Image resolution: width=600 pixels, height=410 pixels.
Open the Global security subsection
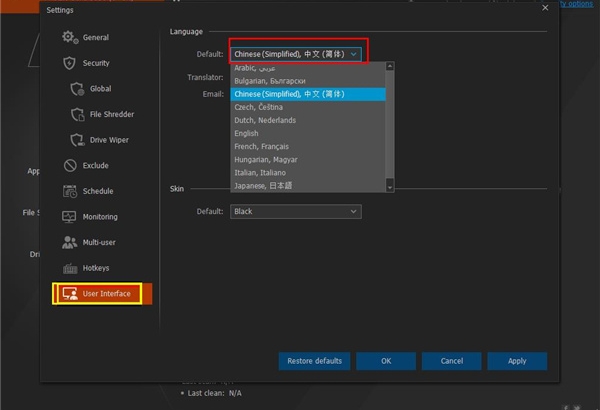point(100,89)
